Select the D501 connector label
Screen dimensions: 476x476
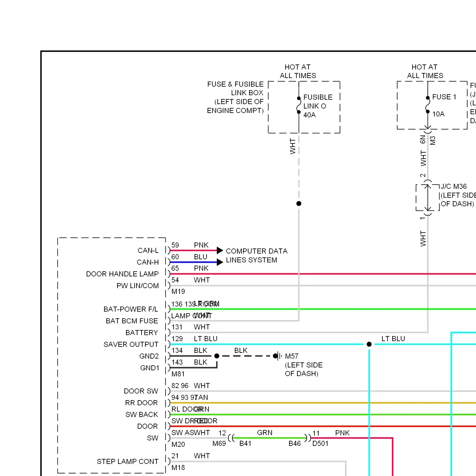[x=320, y=443]
